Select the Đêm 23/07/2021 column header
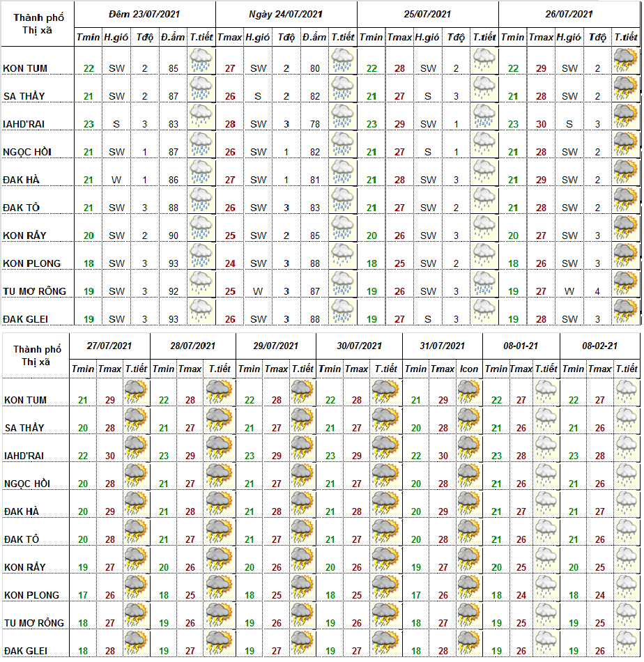This screenshot has width=644, height=662. tap(144, 14)
